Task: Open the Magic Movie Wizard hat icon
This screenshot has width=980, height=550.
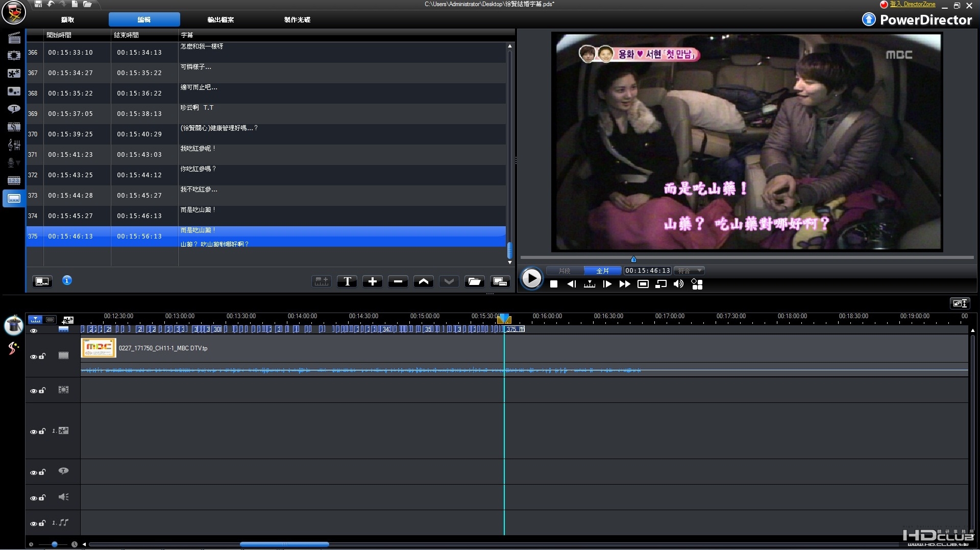Action: coord(14,325)
